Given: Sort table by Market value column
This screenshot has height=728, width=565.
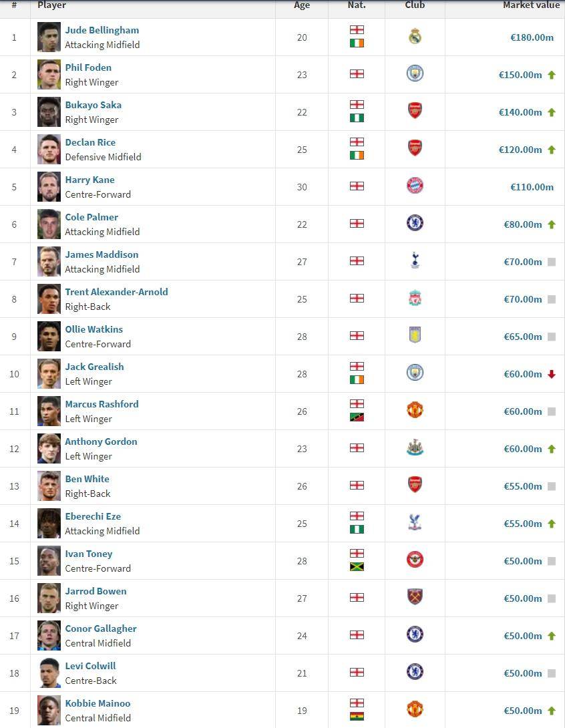Looking at the screenshot, I should pos(531,5).
